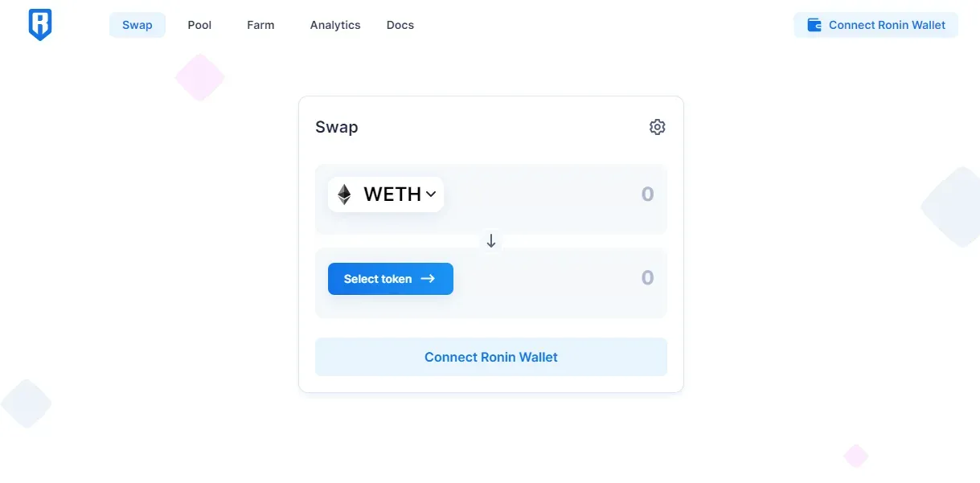Click the Ethereum diamond token icon

tap(344, 194)
